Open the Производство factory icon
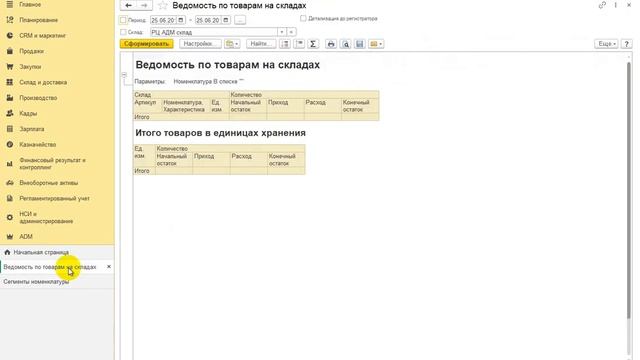This screenshot has height=360, width=640. click(x=10, y=98)
